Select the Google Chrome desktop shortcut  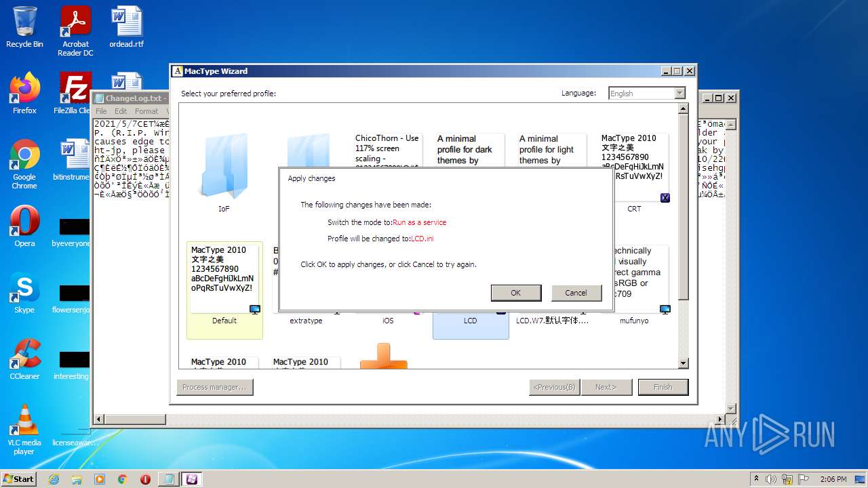pyautogui.click(x=24, y=164)
